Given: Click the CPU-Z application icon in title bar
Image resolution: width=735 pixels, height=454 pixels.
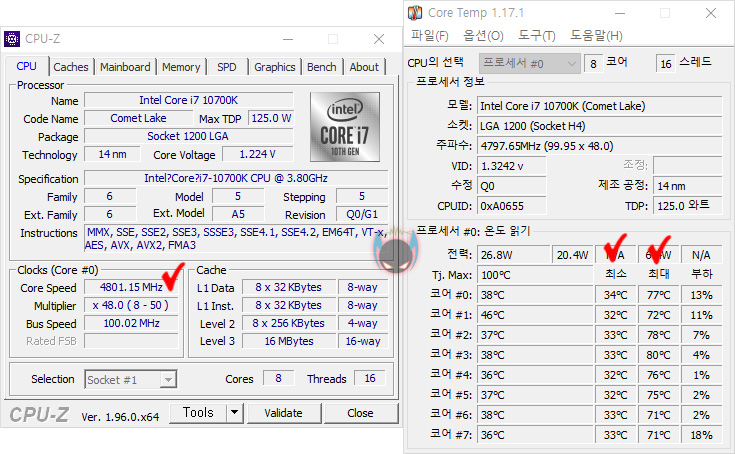Looking at the screenshot, I should [x=12, y=39].
